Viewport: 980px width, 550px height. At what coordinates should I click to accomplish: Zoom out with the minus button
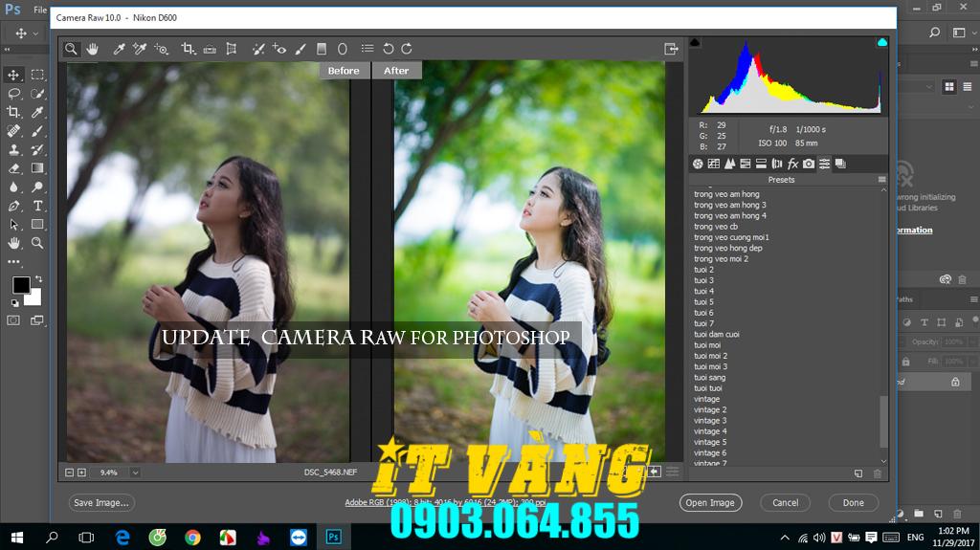point(69,473)
